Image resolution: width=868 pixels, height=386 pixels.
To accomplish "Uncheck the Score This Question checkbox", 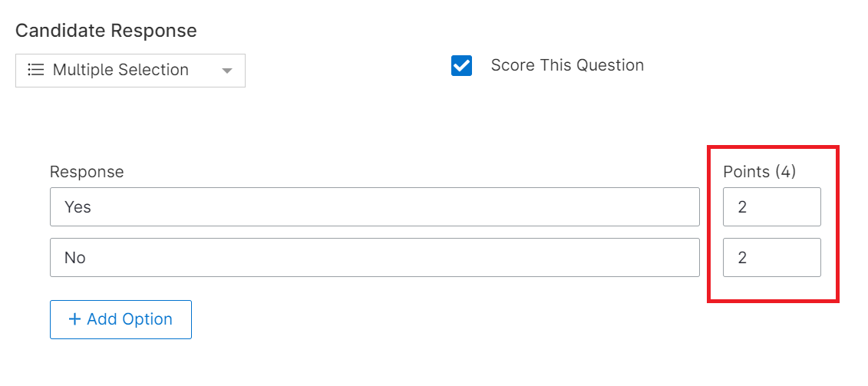I will click(461, 66).
